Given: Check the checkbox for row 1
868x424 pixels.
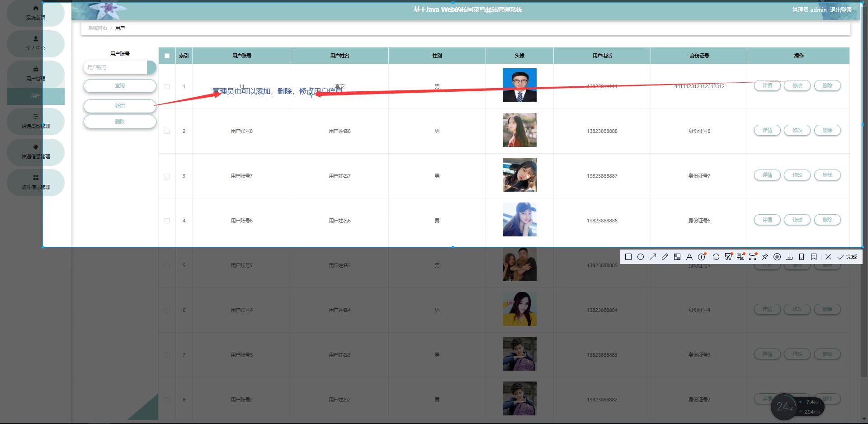Looking at the screenshot, I should 167,86.
